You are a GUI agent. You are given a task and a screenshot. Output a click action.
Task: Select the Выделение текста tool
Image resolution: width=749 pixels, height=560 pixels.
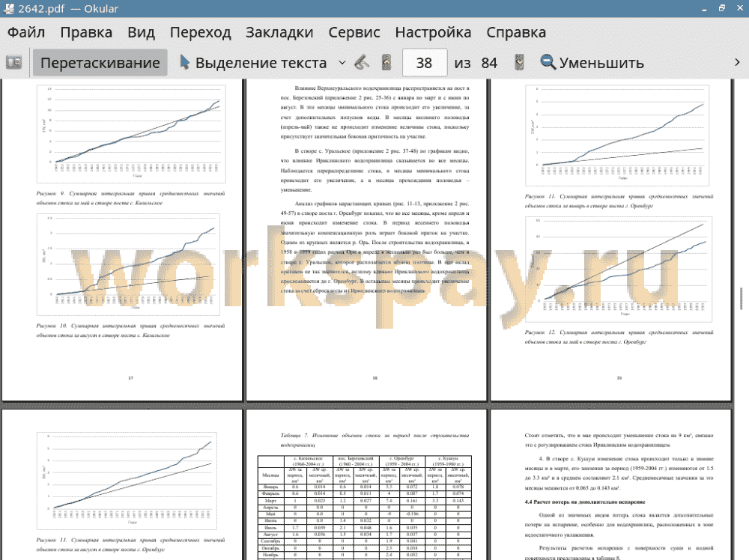(253, 63)
